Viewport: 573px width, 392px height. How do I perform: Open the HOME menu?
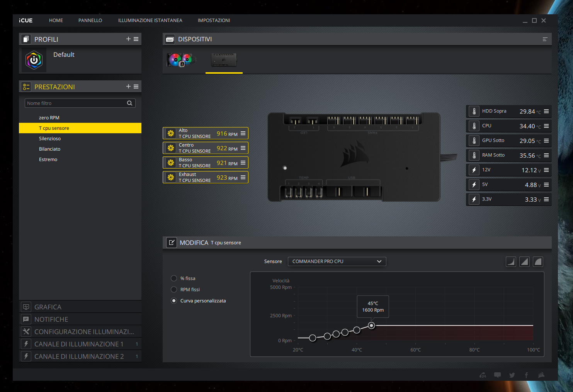[56, 20]
